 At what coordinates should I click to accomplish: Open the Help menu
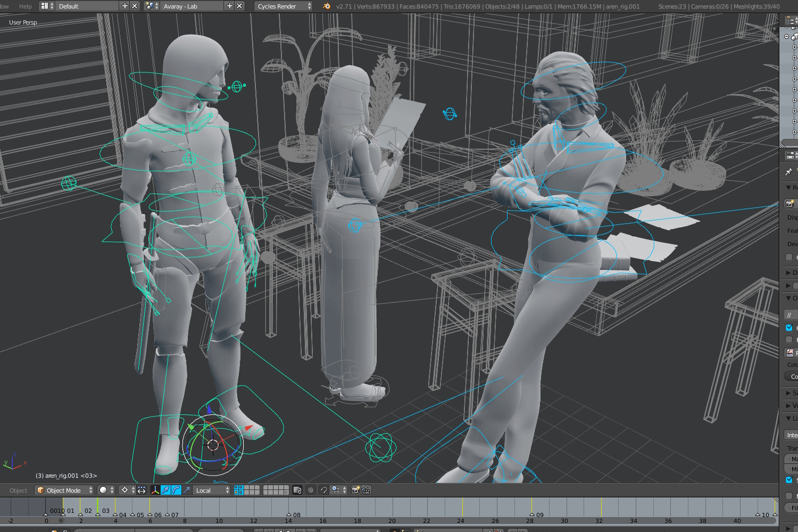[x=25, y=6]
